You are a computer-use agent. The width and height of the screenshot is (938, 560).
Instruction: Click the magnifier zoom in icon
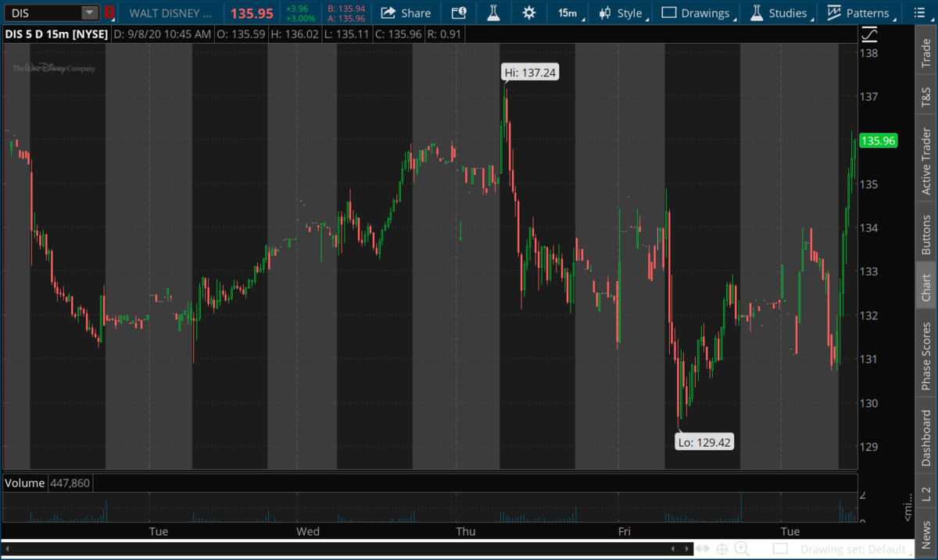[x=742, y=549]
